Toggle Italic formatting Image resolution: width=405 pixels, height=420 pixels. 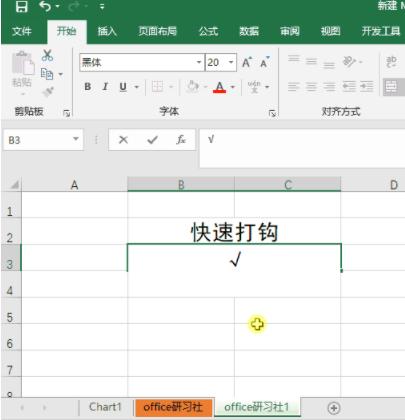tap(105, 87)
